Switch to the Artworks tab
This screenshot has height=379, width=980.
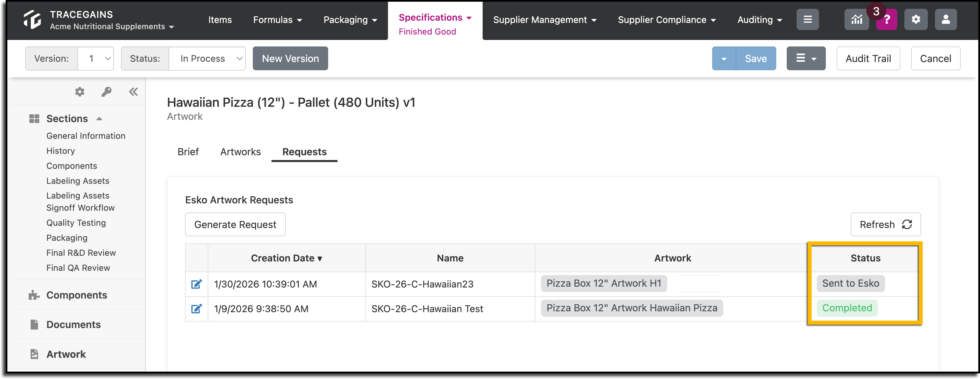tap(240, 152)
